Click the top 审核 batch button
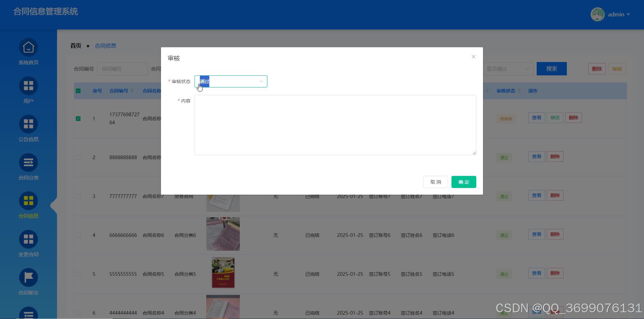 (x=617, y=69)
